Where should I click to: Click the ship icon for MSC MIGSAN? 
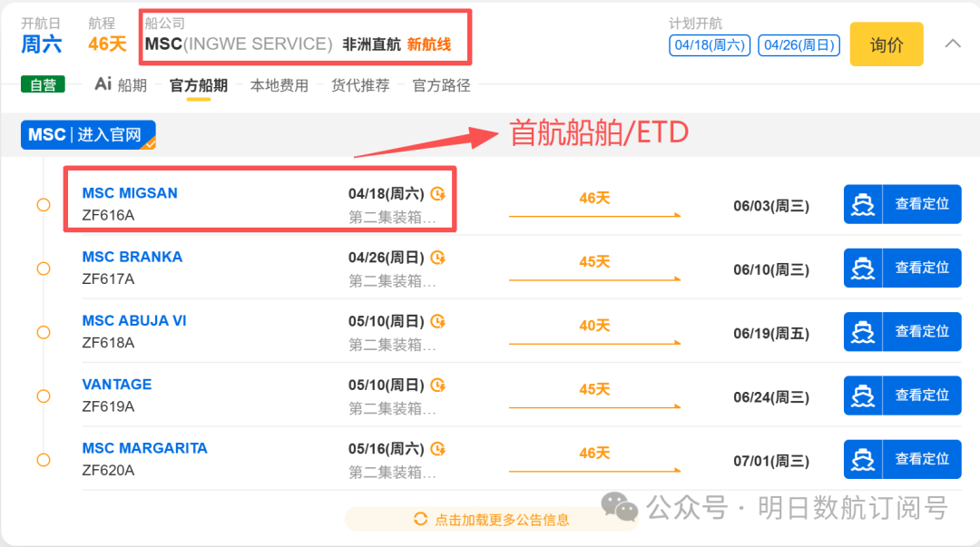(x=863, y=204)
